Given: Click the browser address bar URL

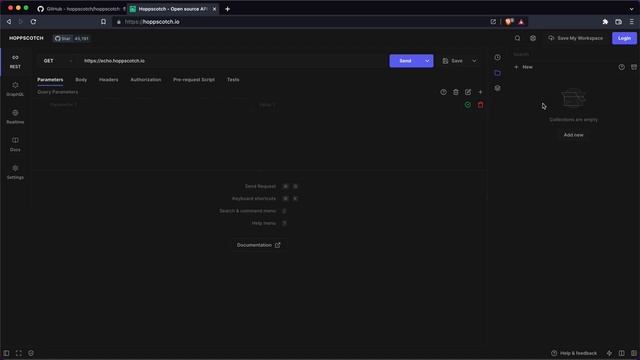Looking at the screenshot, I should pos(152,22).
